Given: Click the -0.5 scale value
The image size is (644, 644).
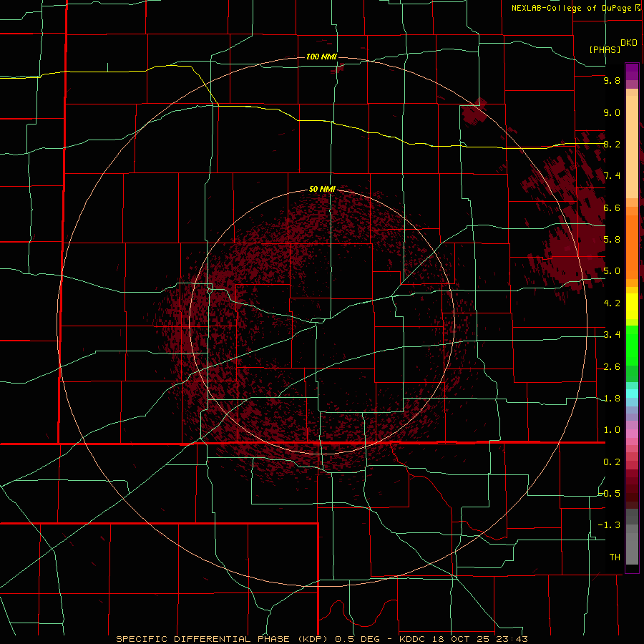Looking at the screenshot, I should [x=610, y=494].
